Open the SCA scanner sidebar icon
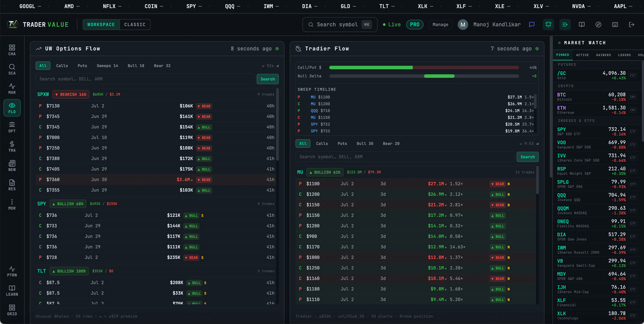 pos(12,69)
